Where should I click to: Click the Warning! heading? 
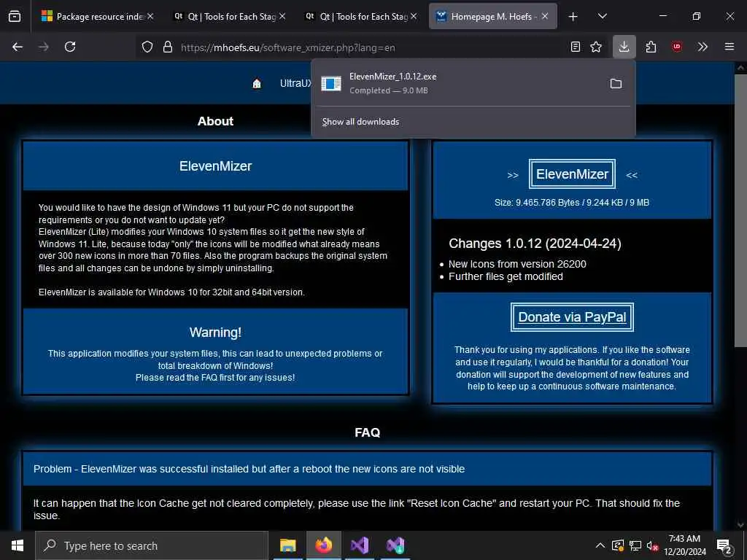click(x=215, y=332)
